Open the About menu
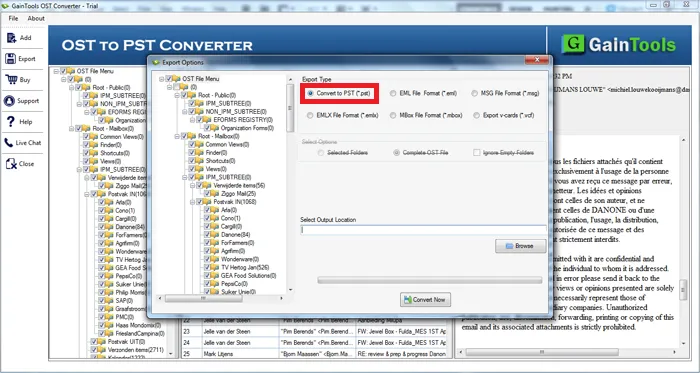The height and width of the screenshot is (373, 700). click(36, 18)
